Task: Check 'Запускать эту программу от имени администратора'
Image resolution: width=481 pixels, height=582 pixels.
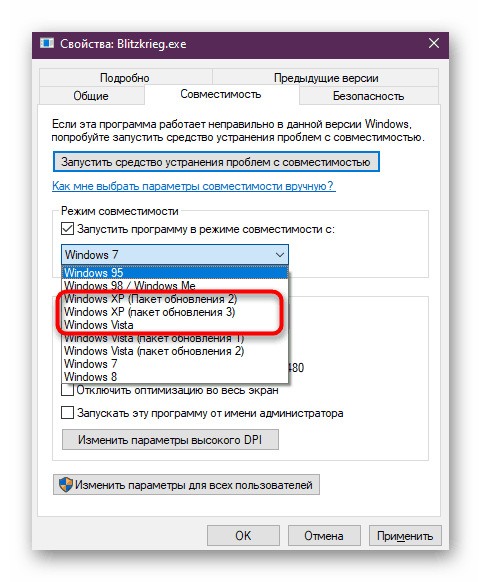Action: [67, 412]
